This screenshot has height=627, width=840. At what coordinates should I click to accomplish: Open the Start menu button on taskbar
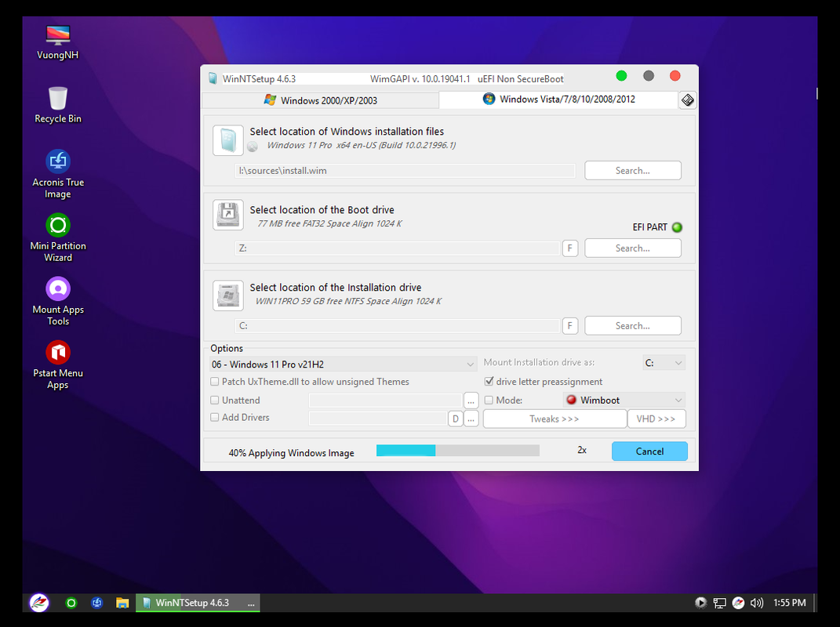39,603
